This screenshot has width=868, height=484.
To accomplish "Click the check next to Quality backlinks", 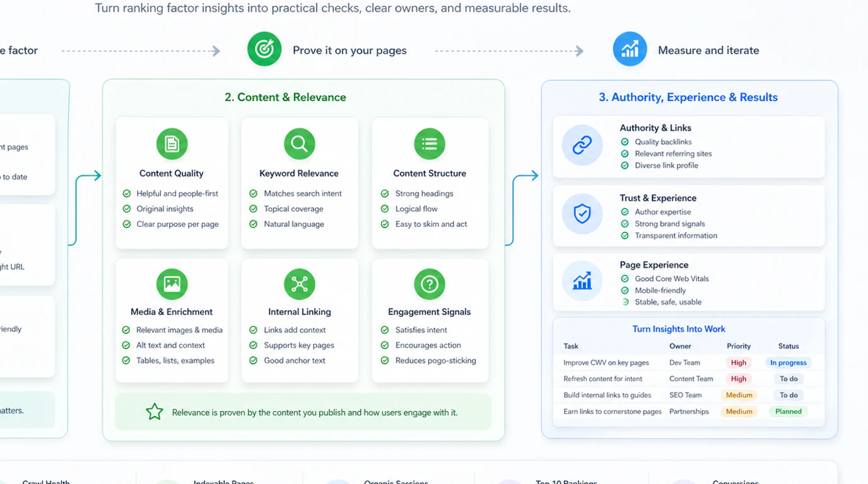I will (x=625, y=142).
